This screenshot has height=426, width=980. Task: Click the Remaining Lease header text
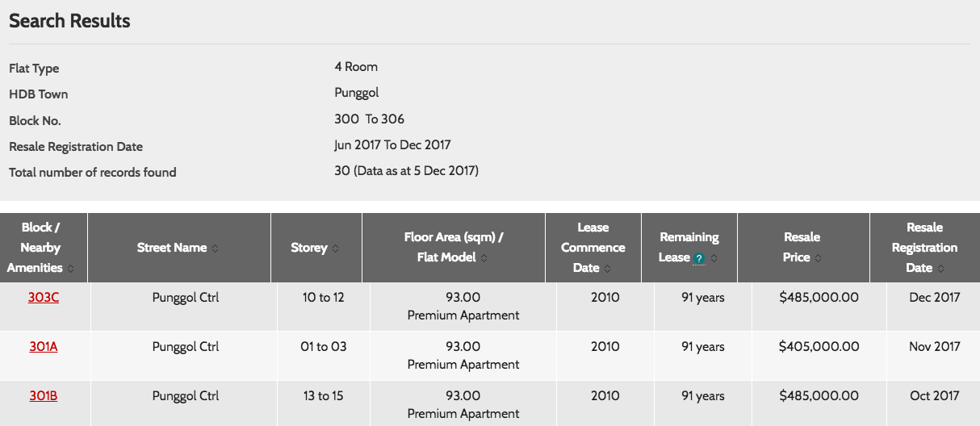tap(689, 248)
